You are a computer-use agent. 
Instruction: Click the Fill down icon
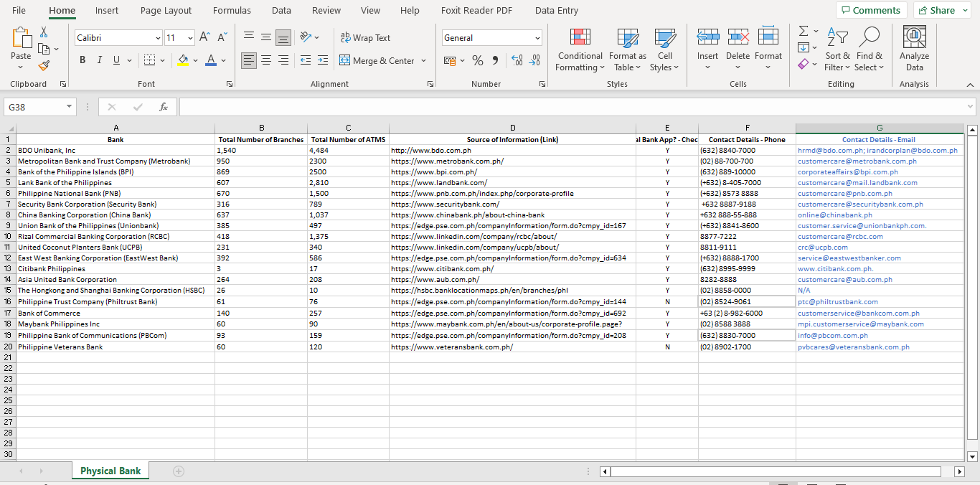click(x=804, y=47)
